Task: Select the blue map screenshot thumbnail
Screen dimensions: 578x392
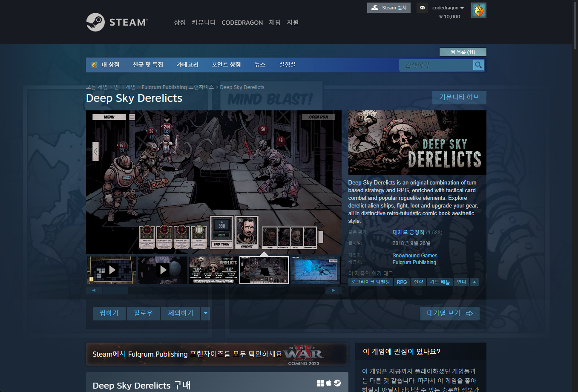Action: tap(316, 270)
